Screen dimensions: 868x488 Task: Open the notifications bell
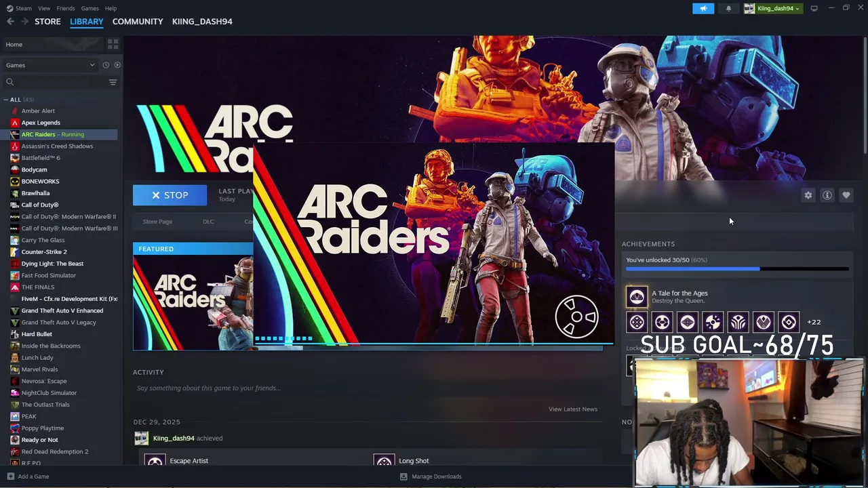coord(728,8)
